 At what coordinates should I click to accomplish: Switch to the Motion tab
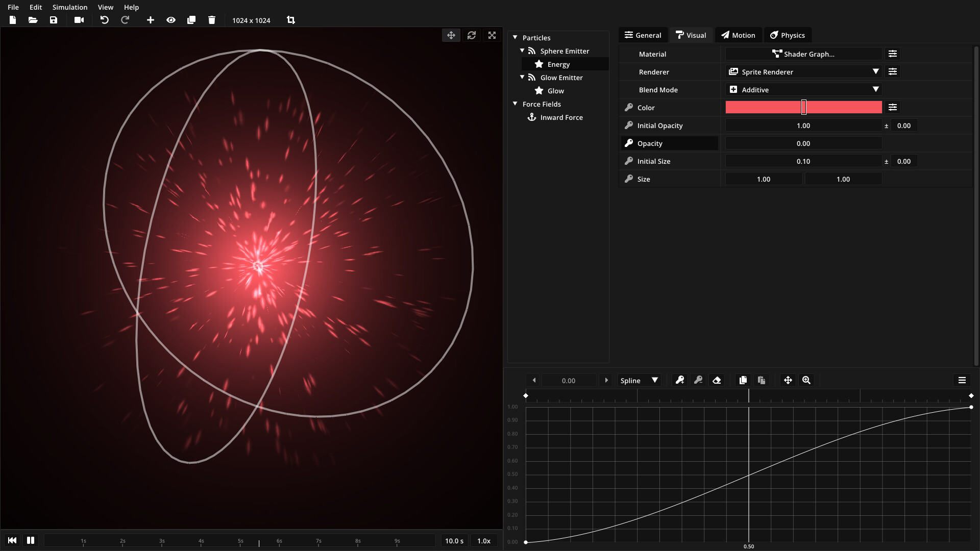click(x=738, y=35)
